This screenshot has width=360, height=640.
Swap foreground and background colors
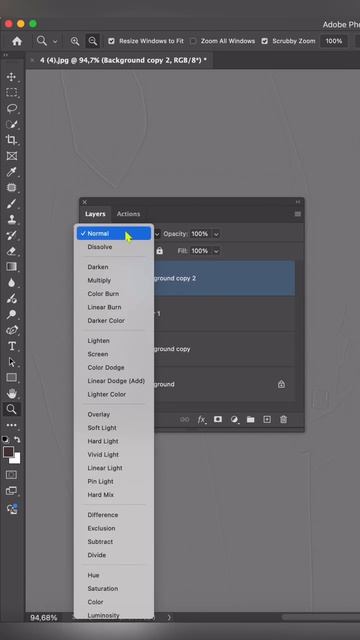(x=17, y=440)
